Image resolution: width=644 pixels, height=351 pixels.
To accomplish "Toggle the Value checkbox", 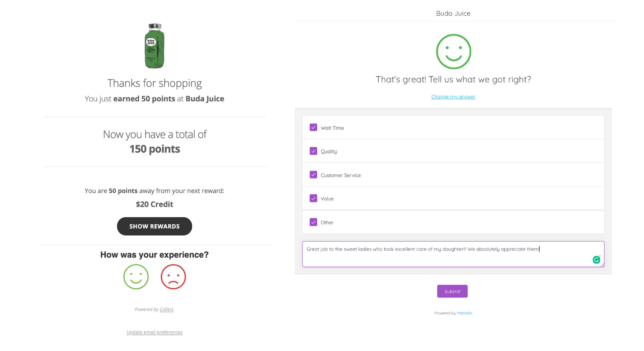I will click(x=313, y=198).
